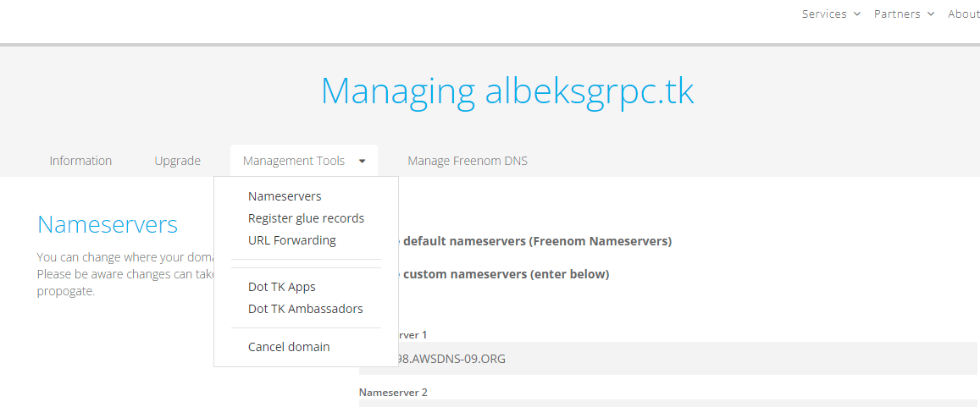Select default nameservers (Freenom Nameservers) option
This screenshot has width=980, height=407.
(x=537, y=242)
